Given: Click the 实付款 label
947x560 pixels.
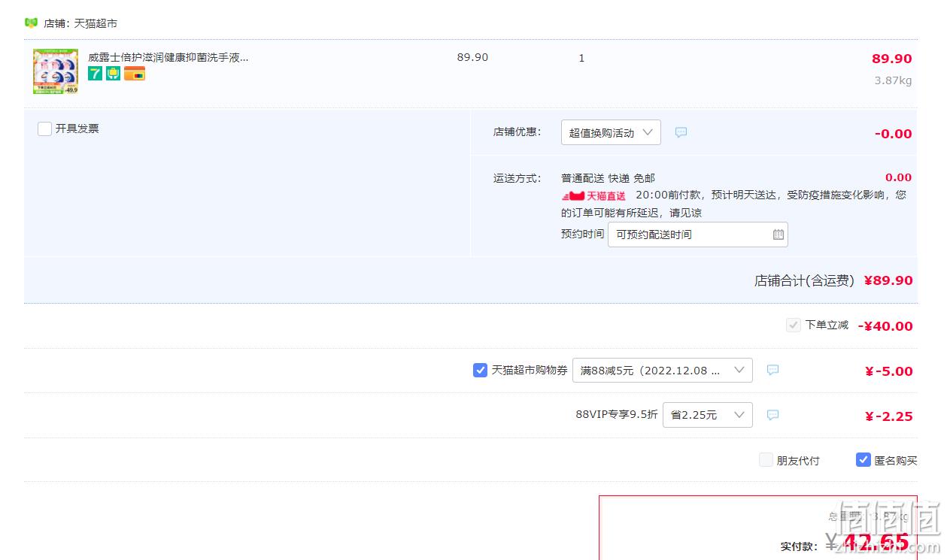Looking at the screenshot, I should [x=799, y=546].
